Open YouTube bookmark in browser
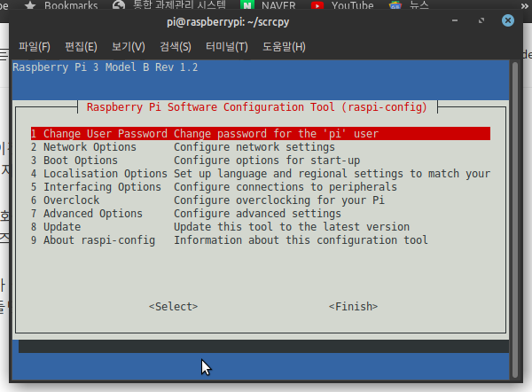Image resolution: width=532 pixels, height=392 pixels. (x=342, y=5)
